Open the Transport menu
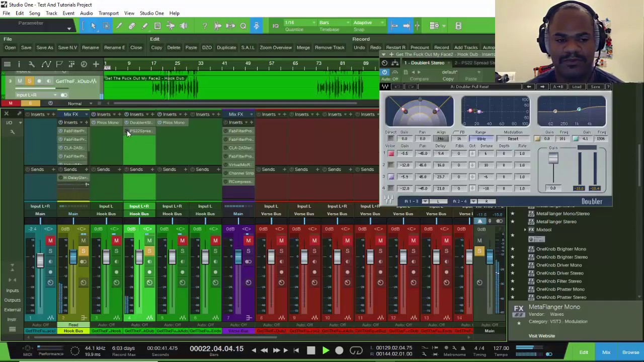Image resolution: width=644 pixels, height=362 pixels. point(109,13)
